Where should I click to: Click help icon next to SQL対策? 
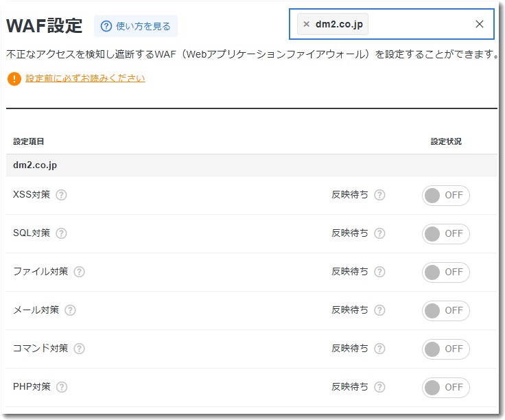[x=61, y=233]
